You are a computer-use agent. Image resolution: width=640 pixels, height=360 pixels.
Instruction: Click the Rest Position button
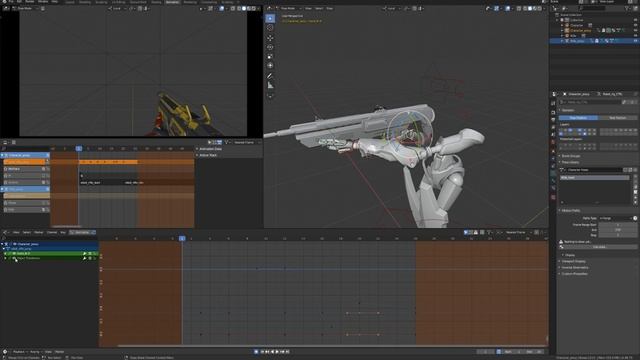coord(618,118)
